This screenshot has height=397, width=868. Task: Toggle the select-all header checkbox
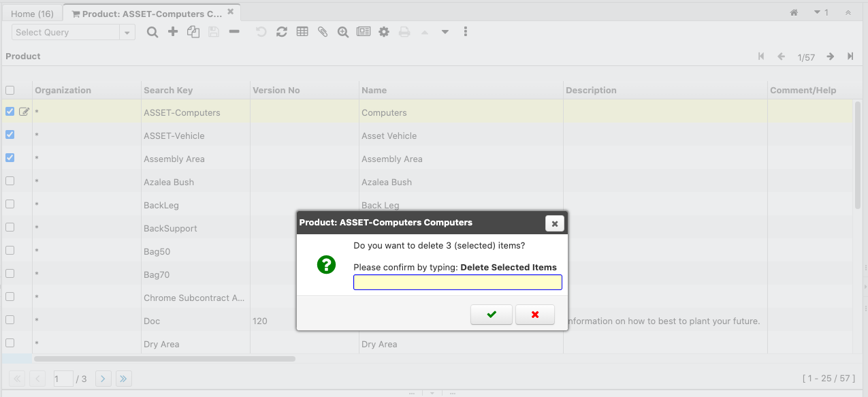[x=10, y=90]
